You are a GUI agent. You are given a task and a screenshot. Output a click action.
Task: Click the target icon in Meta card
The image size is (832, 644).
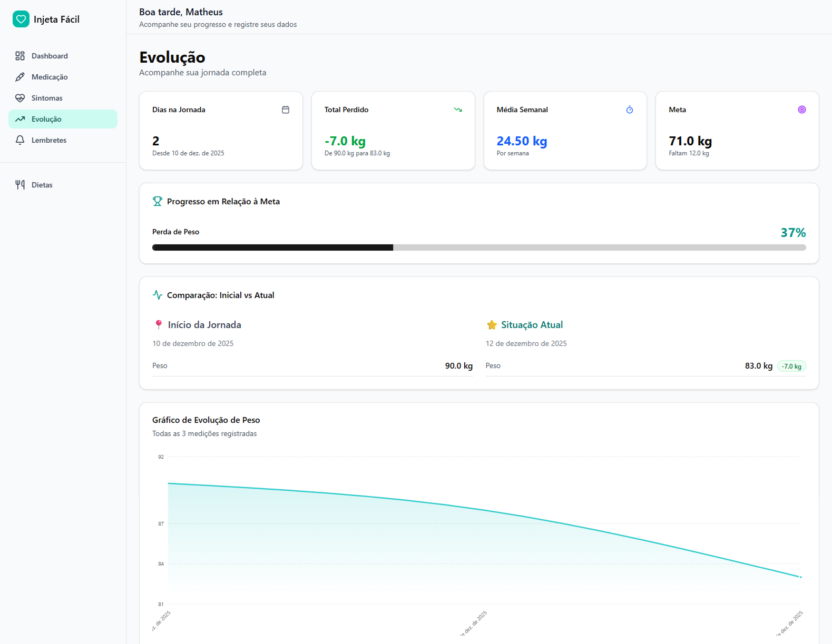tap(801, 110)
